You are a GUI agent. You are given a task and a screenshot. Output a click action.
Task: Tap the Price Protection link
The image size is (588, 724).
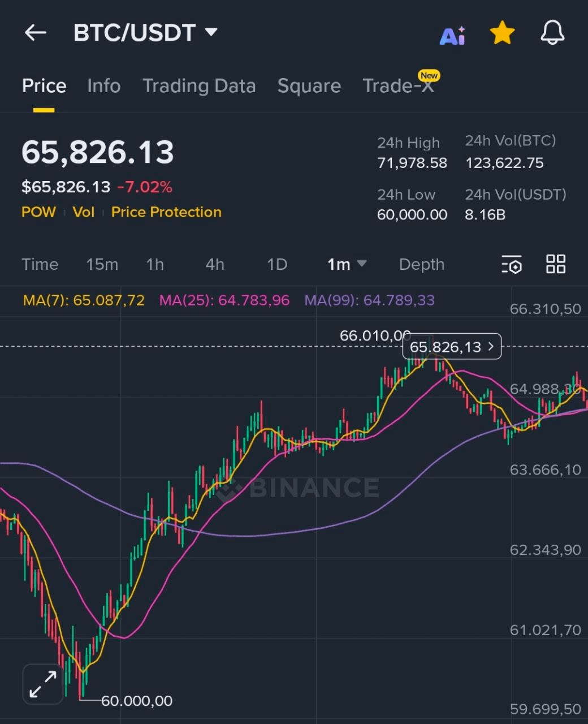point(166,212)
